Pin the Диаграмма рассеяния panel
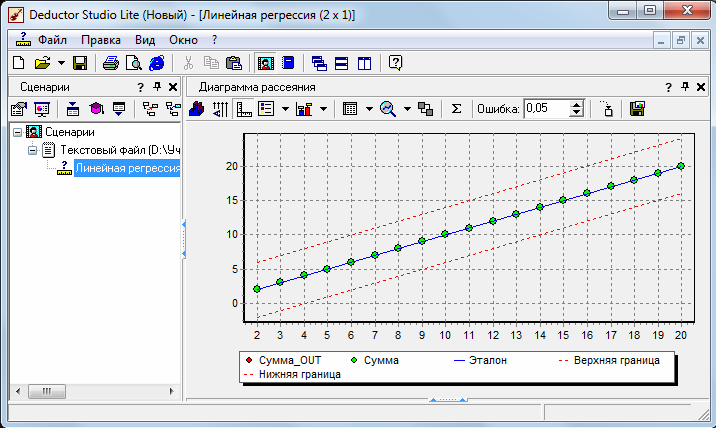This screenshot has width=716, height=428. click(x=685, y=86)
